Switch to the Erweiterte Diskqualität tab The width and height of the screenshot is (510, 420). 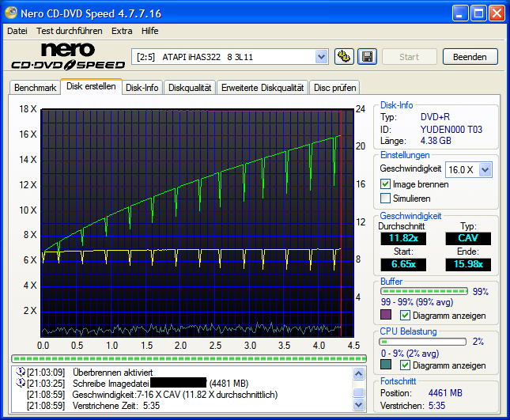click(x=263, y=87)
